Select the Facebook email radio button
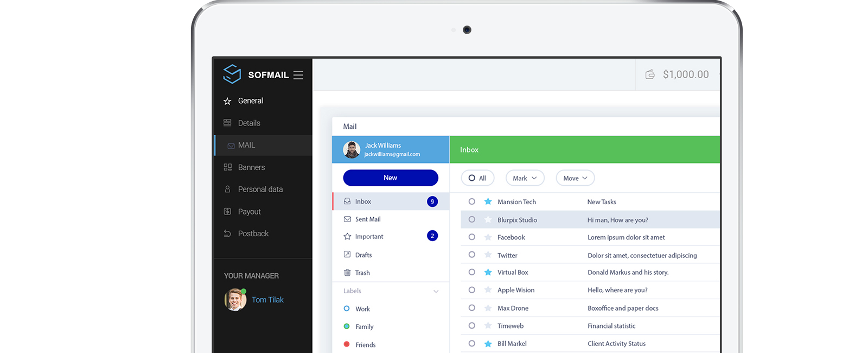 472,237
